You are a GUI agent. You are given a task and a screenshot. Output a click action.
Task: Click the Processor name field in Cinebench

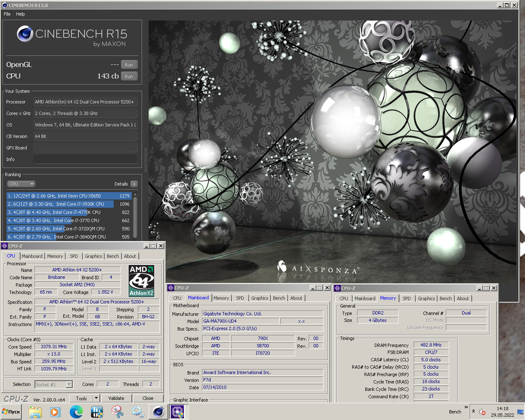(85, 102)
